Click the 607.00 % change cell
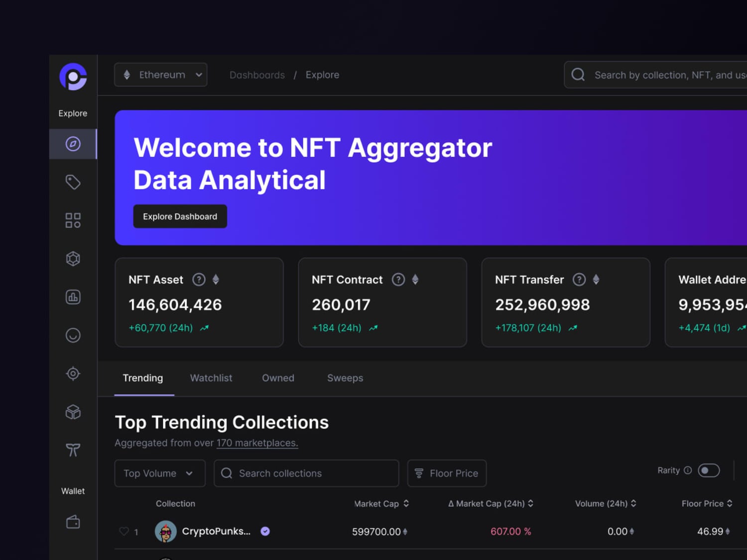The width and height of the screenshot is (747, 560). [511, 532]
